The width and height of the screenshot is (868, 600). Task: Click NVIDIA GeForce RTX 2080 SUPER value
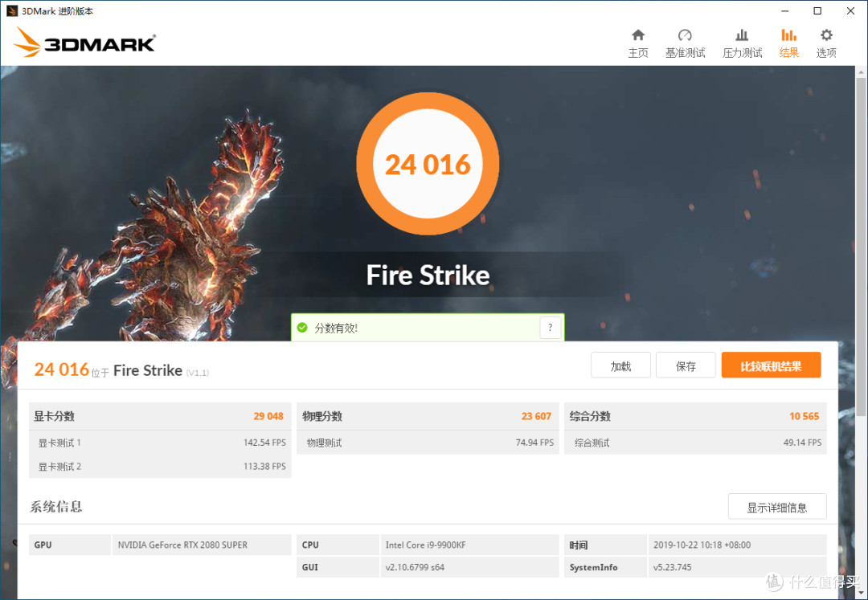coord(182,545)
